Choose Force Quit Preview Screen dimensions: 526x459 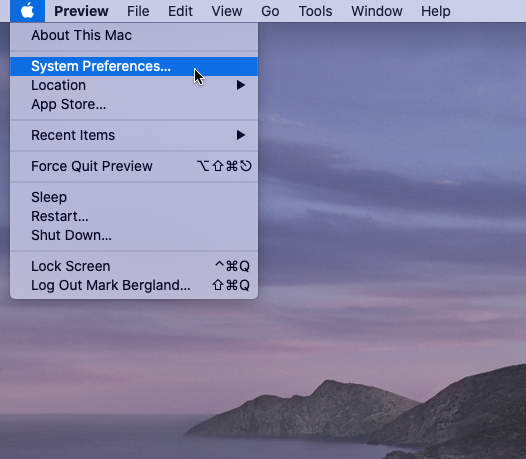[x=134, y=166]
